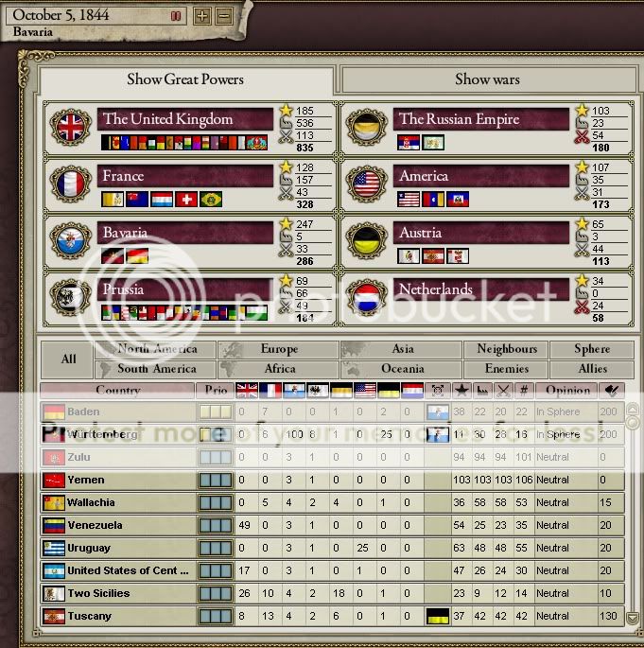Click sphere leader flag in Tuscany row
The width and height of the screenshot is (644, 648).
[436, 616]
